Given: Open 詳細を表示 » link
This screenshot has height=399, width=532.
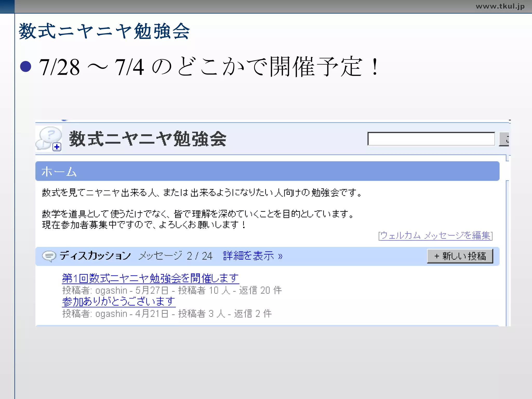Looking at the screenshot, I should [x=253, y=256].
